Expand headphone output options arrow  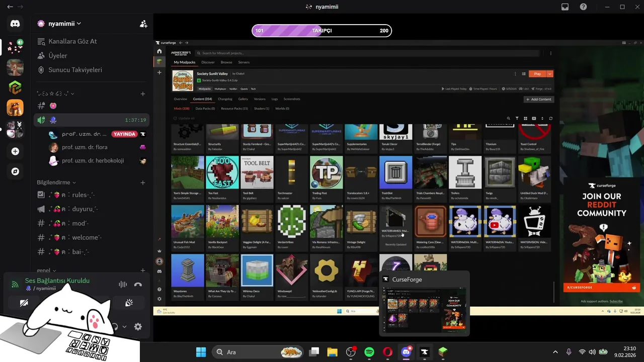(x=124, y=327)
